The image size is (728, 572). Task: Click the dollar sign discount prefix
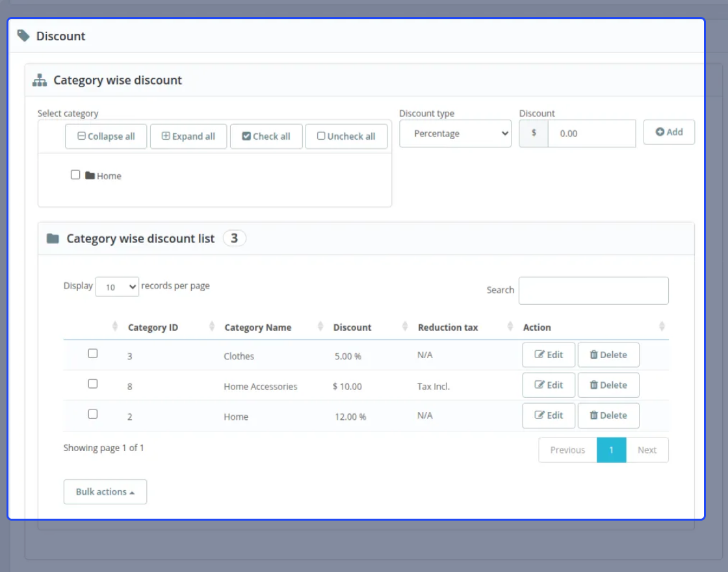[534, 133]
